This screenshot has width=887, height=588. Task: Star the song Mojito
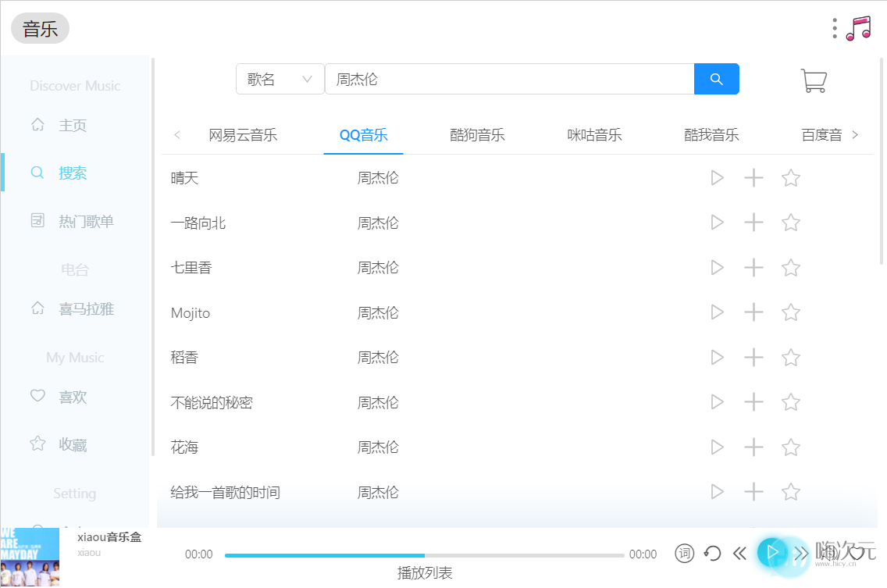(790, 312)
